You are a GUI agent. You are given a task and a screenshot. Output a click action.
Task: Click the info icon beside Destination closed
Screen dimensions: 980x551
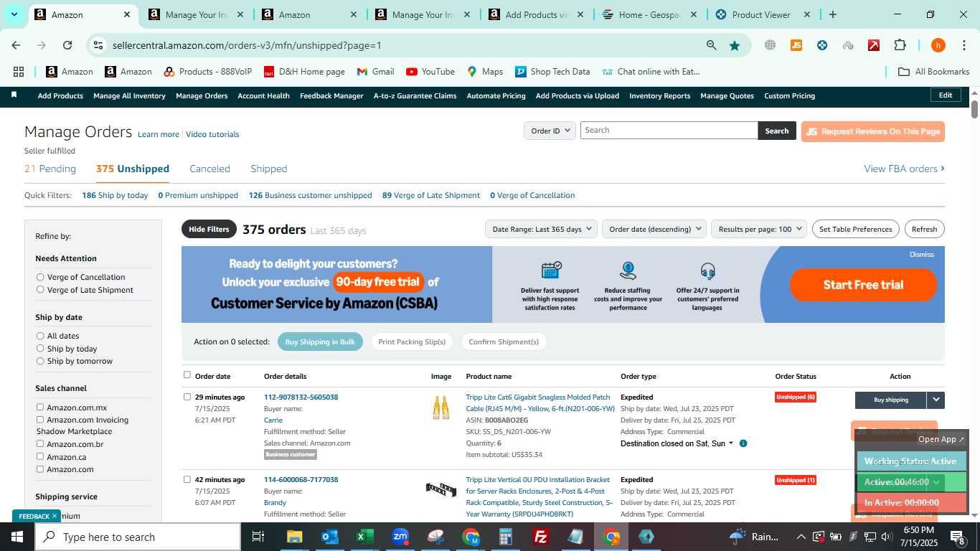click(743, 443)
